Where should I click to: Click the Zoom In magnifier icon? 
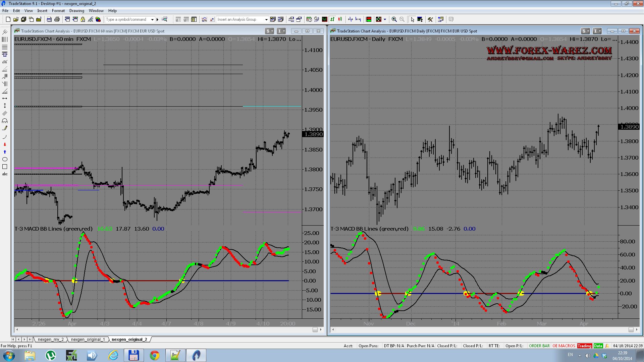coord(394,19)
